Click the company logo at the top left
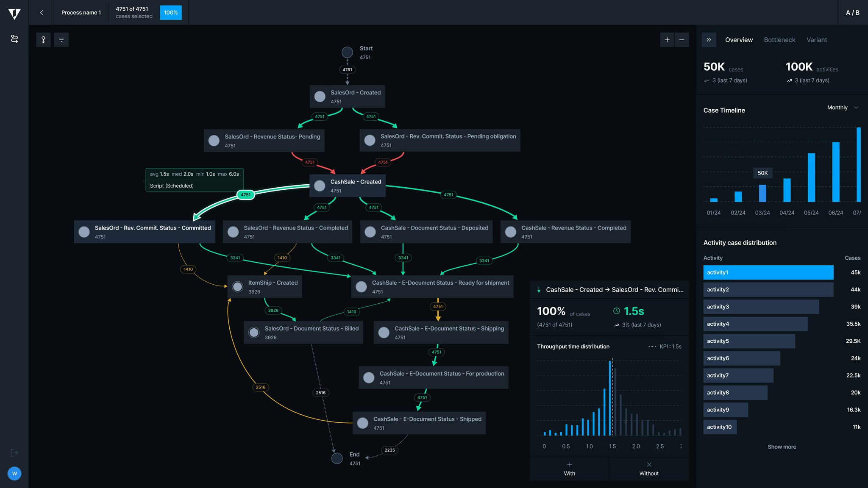This screenshot has height=488, width=868. coord(14,13)
